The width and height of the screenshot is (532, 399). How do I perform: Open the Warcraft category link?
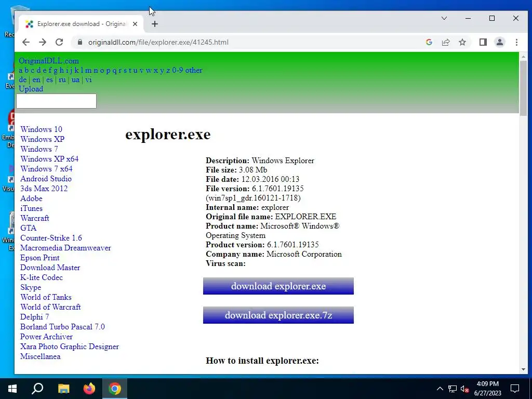tap(35, 218)
